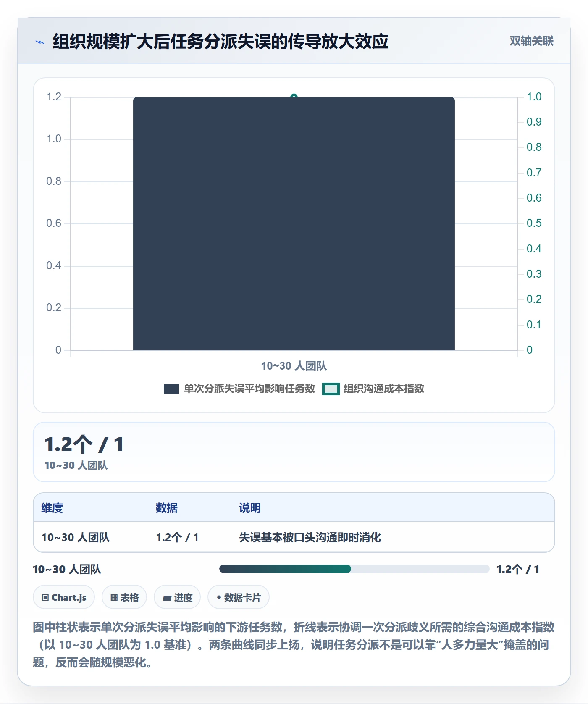
Task: Click the 数据卡片 chip
Action: coord(239,597)
